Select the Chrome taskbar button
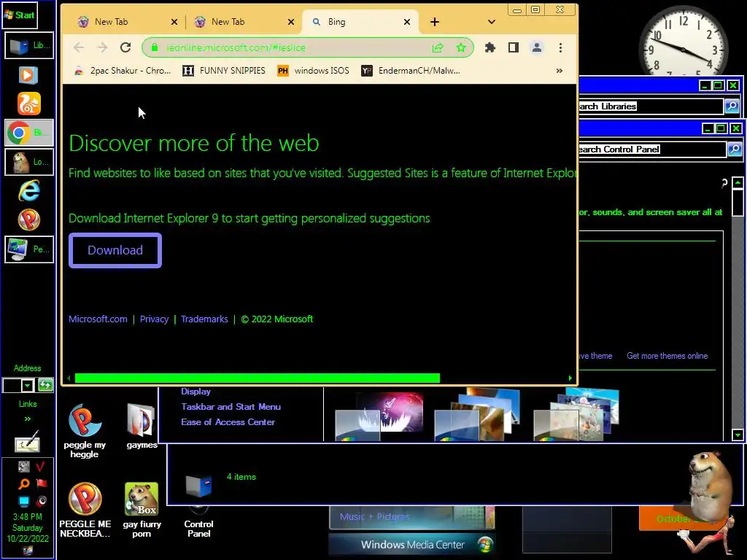Viewport: 747px width, 560px height. (29, 133)
